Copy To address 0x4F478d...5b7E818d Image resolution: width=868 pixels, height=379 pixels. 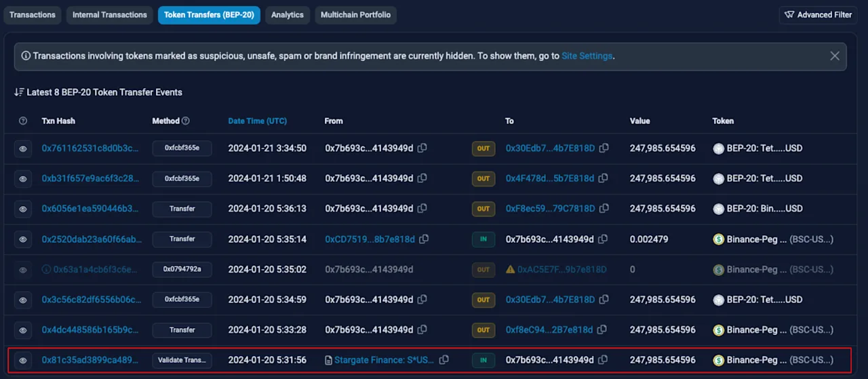603,178
